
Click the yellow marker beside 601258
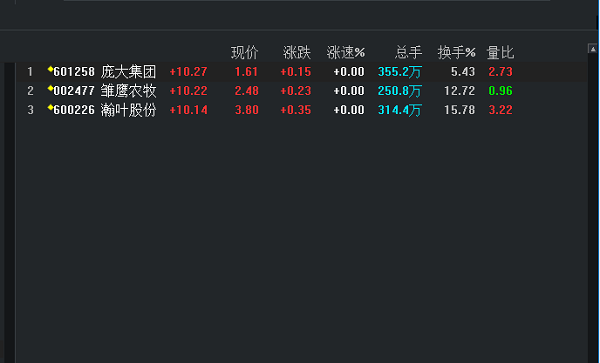tap(50, 69)
